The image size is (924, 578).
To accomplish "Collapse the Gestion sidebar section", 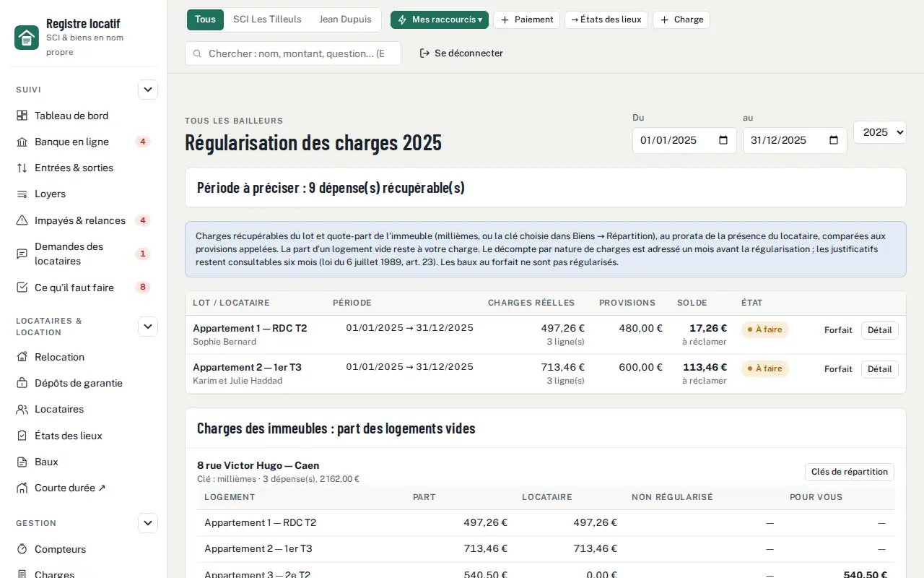I will 148,523.
